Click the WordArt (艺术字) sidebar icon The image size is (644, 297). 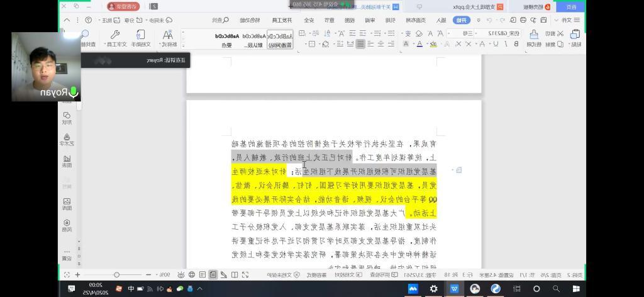click(x=67, y=137)
